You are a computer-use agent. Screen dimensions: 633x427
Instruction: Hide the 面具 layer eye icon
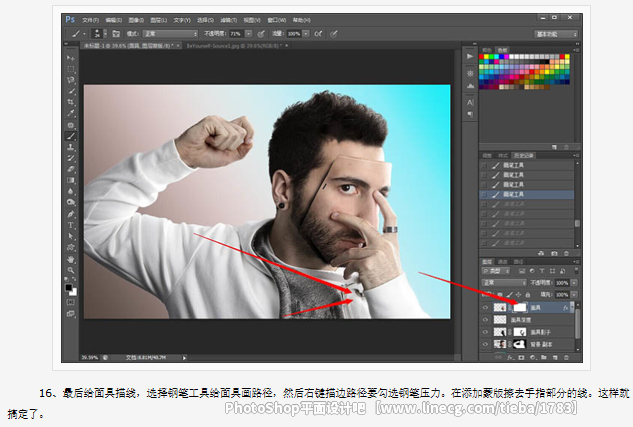click(x=485, y=308)
